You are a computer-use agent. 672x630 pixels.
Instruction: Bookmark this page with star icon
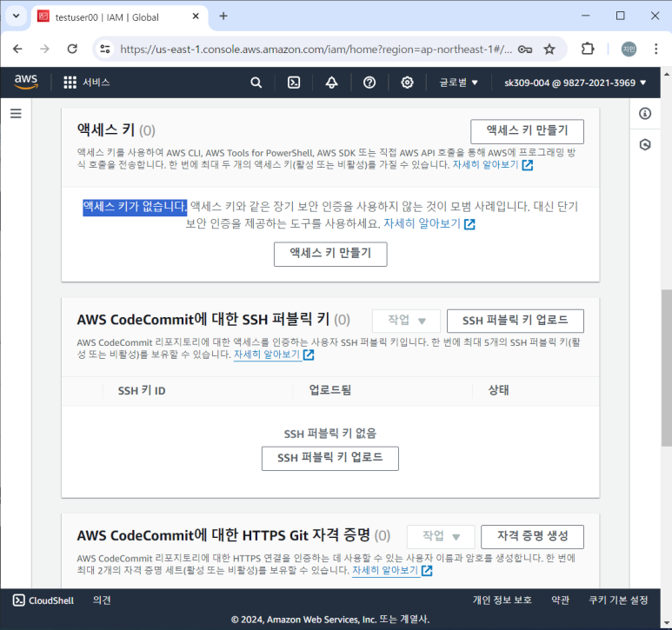coord(549,50)
